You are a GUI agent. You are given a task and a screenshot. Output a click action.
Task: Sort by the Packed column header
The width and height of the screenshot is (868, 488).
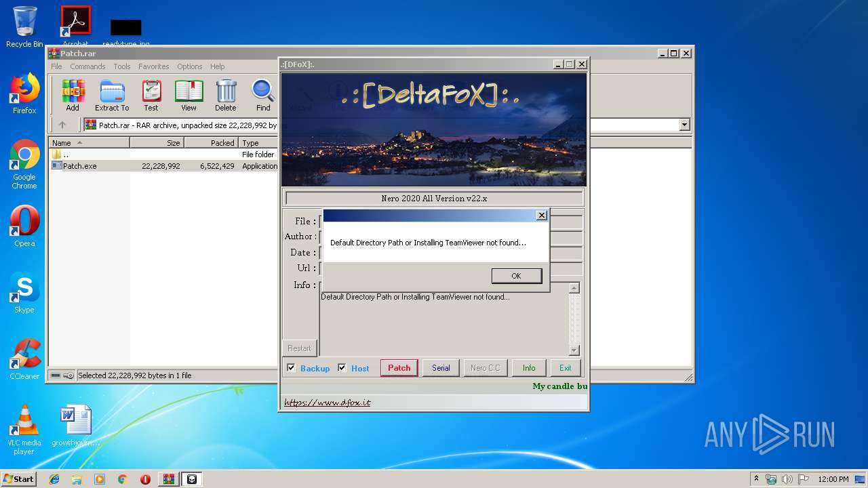click(211, 143)
